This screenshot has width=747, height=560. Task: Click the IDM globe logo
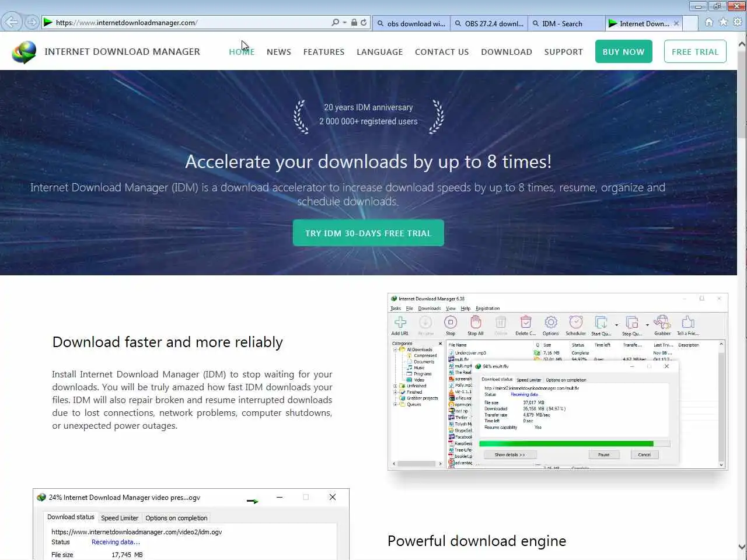click(24, 52)
